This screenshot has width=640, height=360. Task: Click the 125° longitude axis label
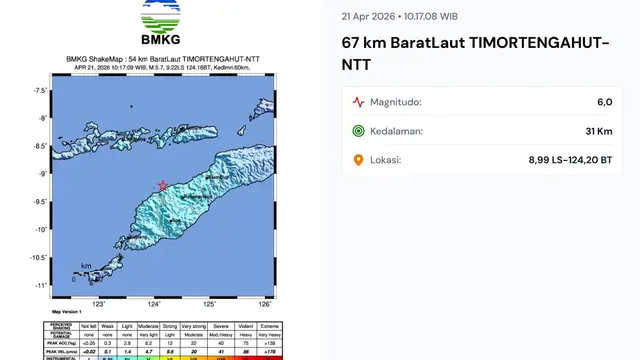click(209, 304)
